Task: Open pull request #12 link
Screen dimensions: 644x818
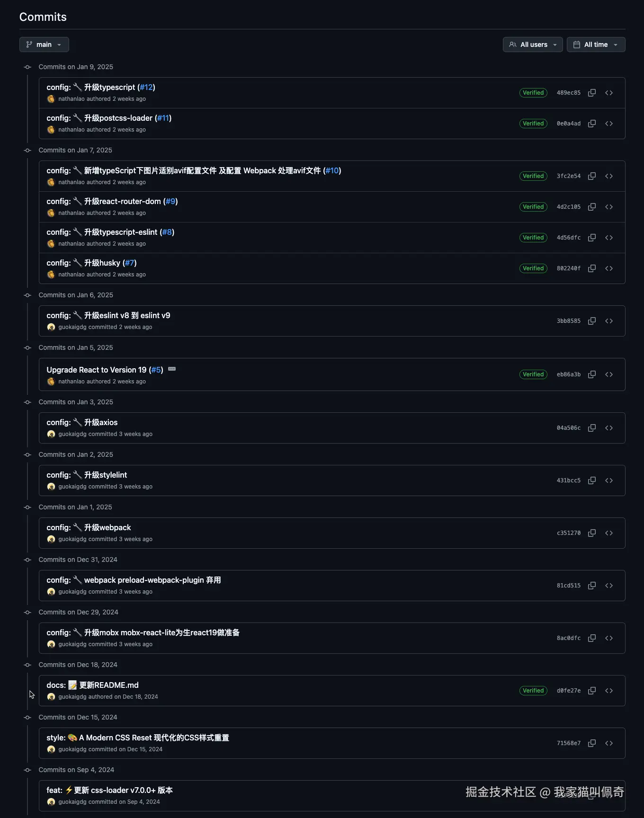Action: [146, 87]
